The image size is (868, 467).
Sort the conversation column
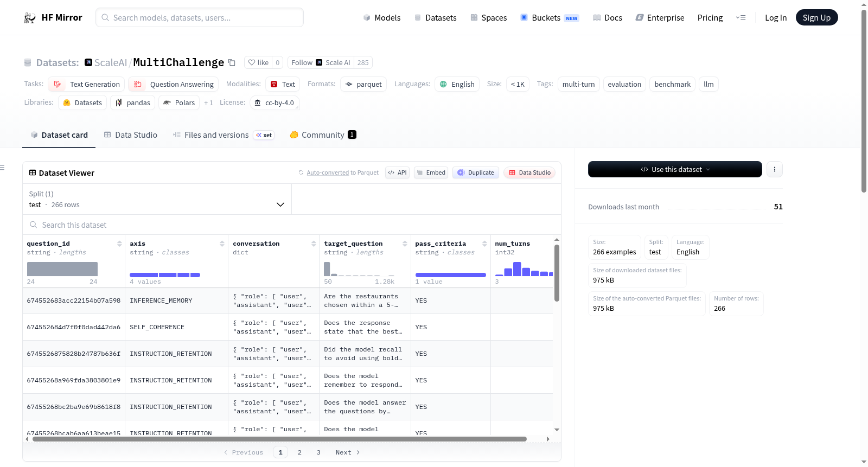pos(314,244)
